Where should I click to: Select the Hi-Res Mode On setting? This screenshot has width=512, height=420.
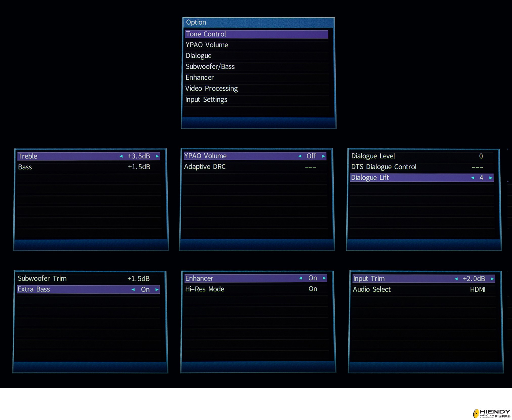tap(313, 289)
